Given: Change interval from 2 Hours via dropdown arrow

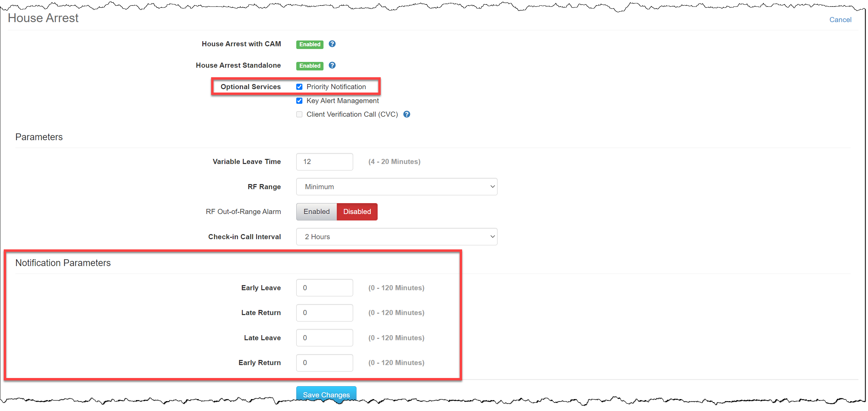Looking at the screenshot, I should (492, 236).
